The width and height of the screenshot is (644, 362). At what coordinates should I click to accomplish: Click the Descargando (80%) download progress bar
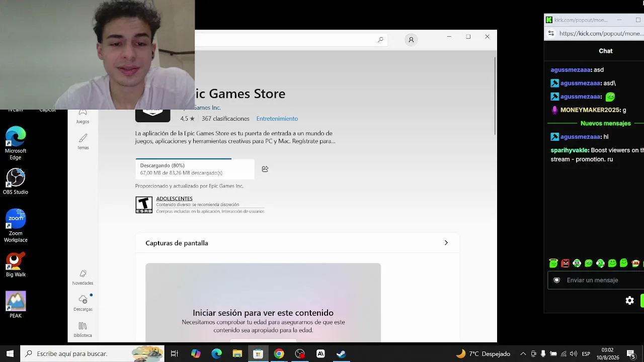point(195,169)
